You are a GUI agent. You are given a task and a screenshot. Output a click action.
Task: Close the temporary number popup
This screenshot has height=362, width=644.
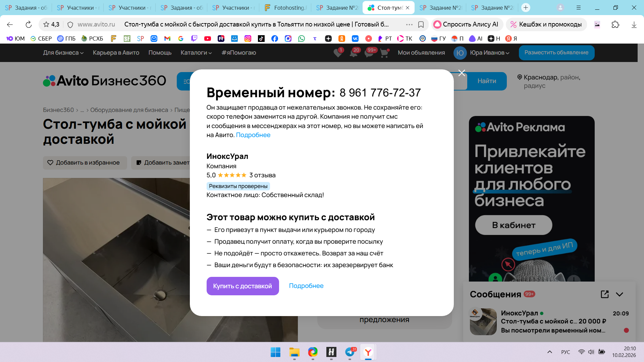(x=462, y=73)
